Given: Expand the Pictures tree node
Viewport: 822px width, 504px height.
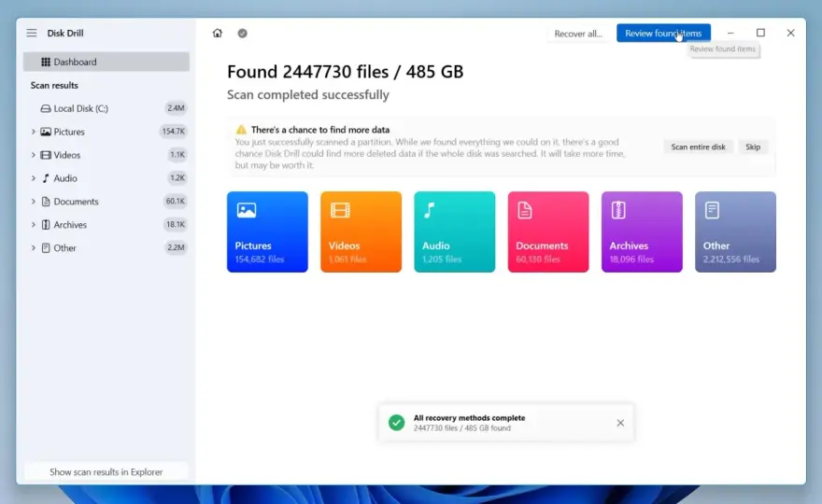Looking at the screenshot, I should tap(33, 132).
